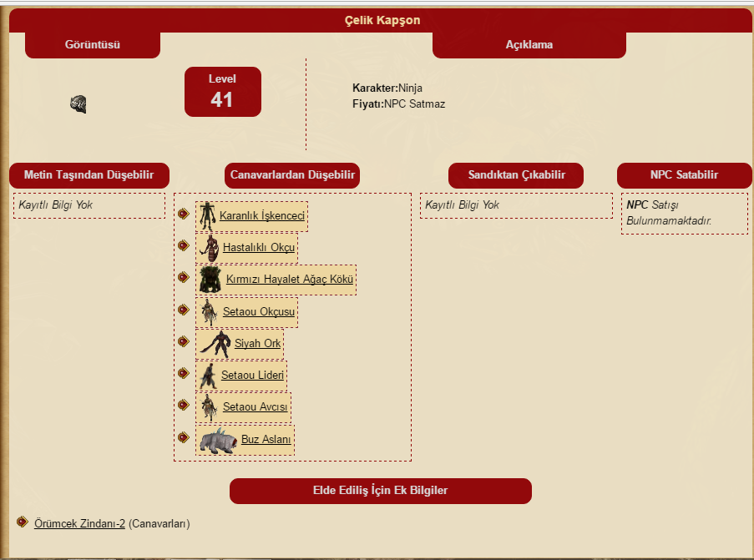Open the Karanlık İşkenceci link
The height and width of the screenshot is (560, 754).
(262, 216)
